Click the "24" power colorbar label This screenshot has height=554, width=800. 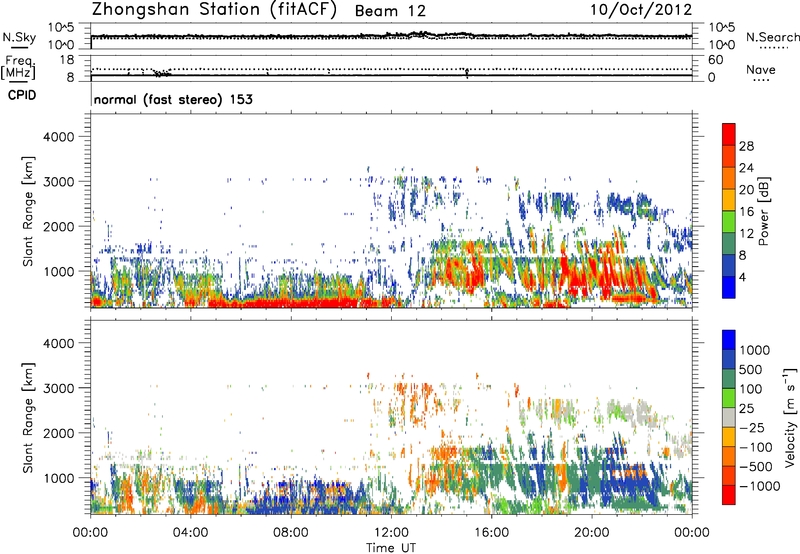[746, 168]
